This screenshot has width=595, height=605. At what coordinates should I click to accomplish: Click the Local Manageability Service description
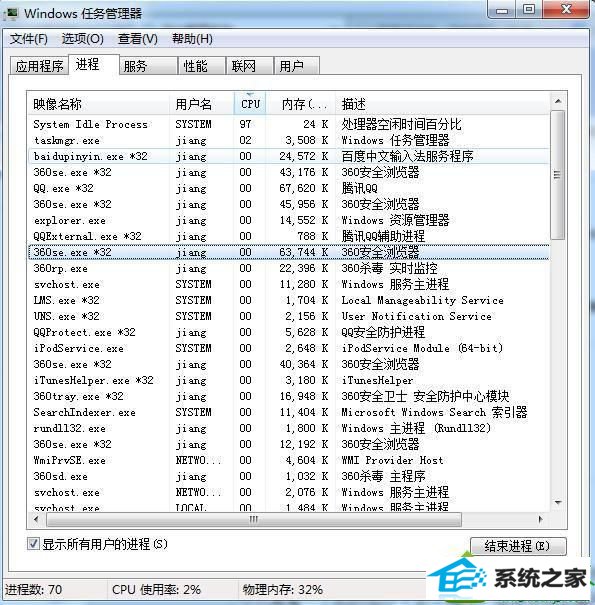pyautogui.click(x=423, y=300)
